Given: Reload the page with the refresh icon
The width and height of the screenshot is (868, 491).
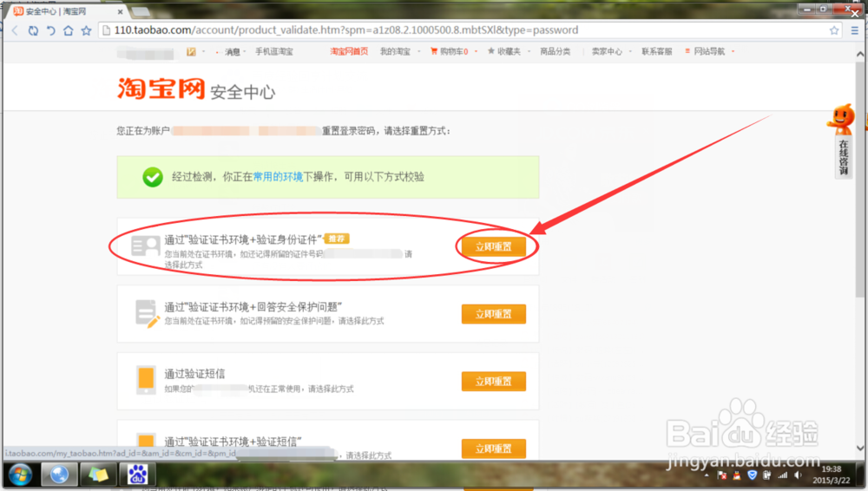Looking at the screenshot, I should pyautogui.click(x=33, y=30).
